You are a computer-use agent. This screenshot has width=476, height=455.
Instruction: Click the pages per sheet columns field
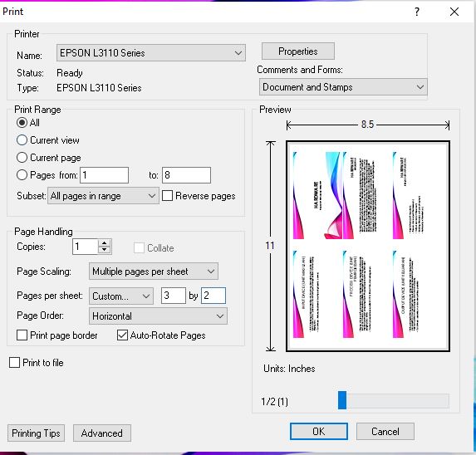click(174, 296)
